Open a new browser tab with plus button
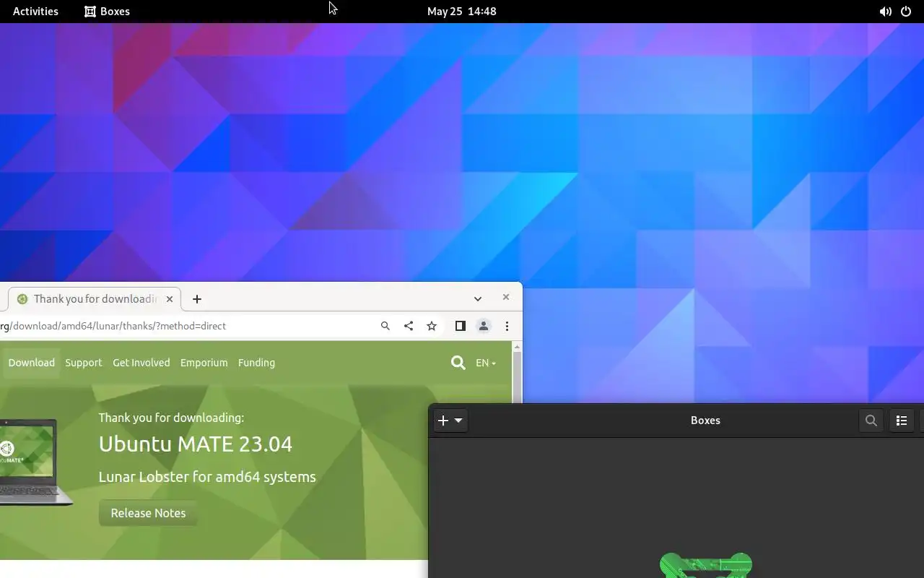The height and width of the screenshot is (578, 924). click(x=196, y=299)
